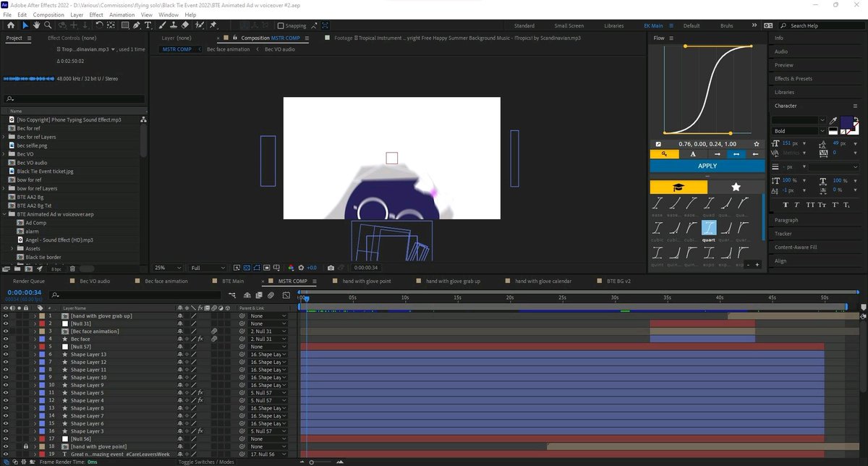Viewport: 868px width, 466px height.
Task: Click the trash delete icon in Project panel
Action: (x=72, y=268)
